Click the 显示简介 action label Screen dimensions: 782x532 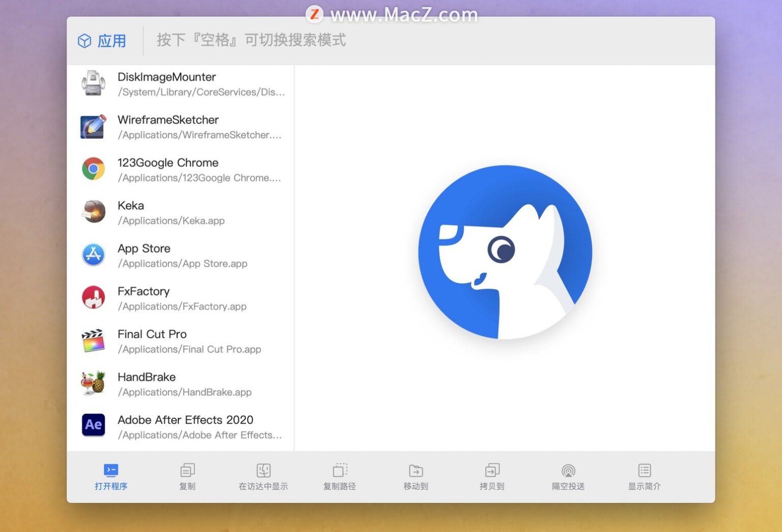point(645,486)
